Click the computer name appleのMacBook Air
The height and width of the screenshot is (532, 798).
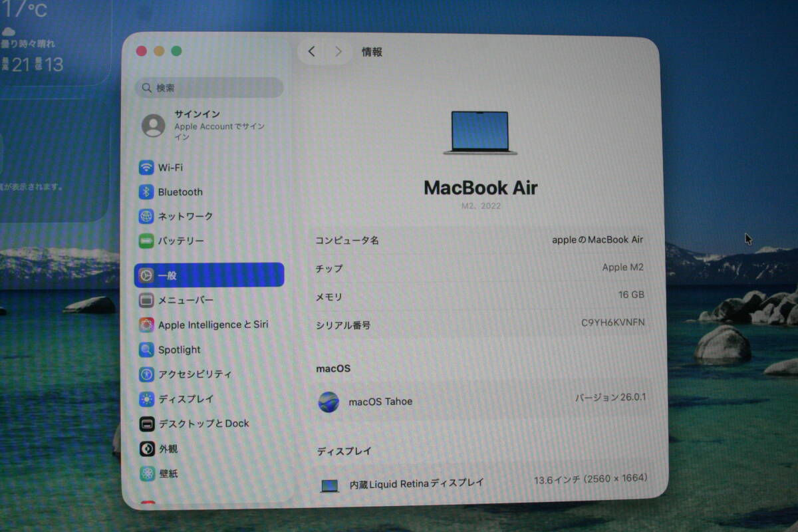(x=598, y=240)
